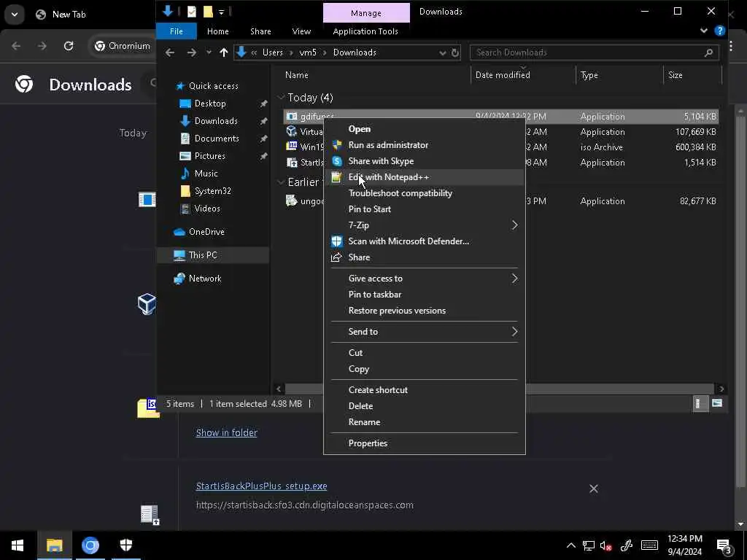The image size is (747, 560).
Task: Open the address bar history dropdown
Action: click(442, 52)
